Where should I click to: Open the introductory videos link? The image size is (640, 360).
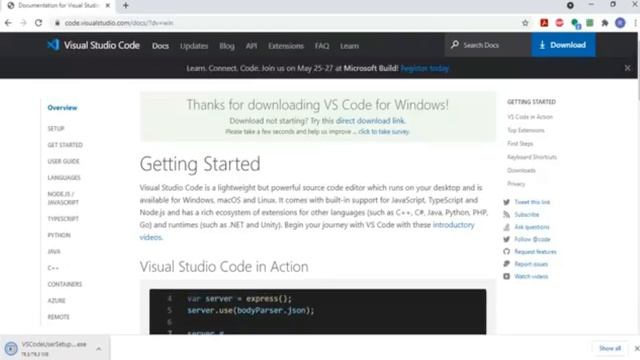(453, 225)
